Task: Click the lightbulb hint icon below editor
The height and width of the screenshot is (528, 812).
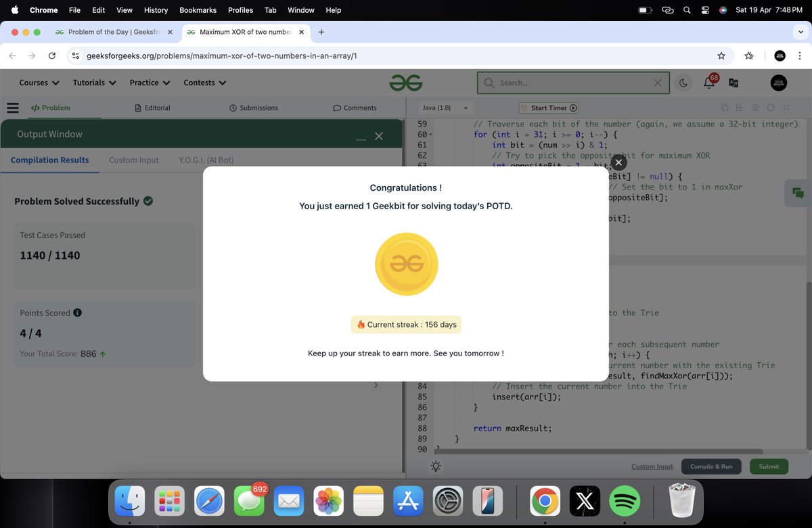Action: coord(436,466)
